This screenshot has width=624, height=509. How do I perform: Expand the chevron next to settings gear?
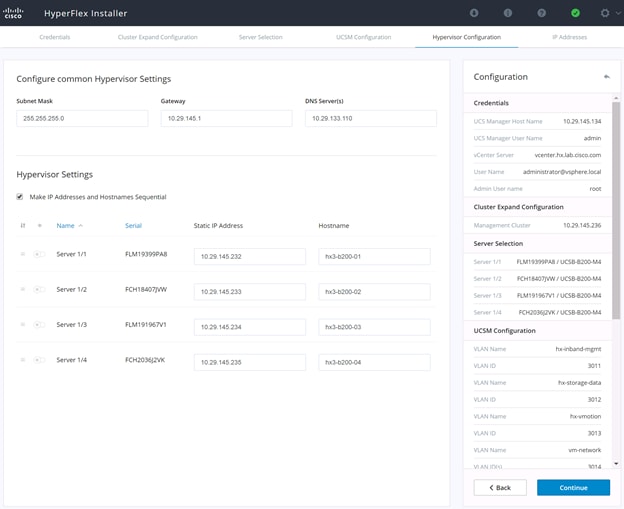click(618, 13)
